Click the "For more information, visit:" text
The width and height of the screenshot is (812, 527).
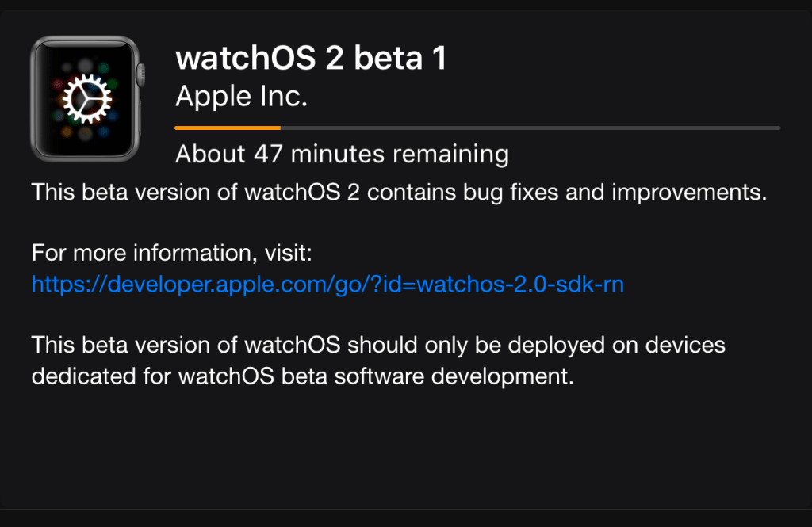pos(172,253)
